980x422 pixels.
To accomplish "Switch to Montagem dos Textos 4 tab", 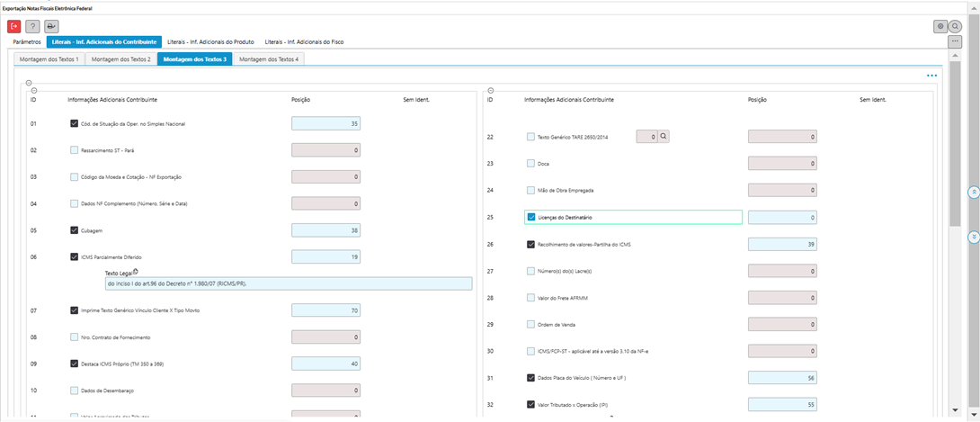I will coord(269,59).
